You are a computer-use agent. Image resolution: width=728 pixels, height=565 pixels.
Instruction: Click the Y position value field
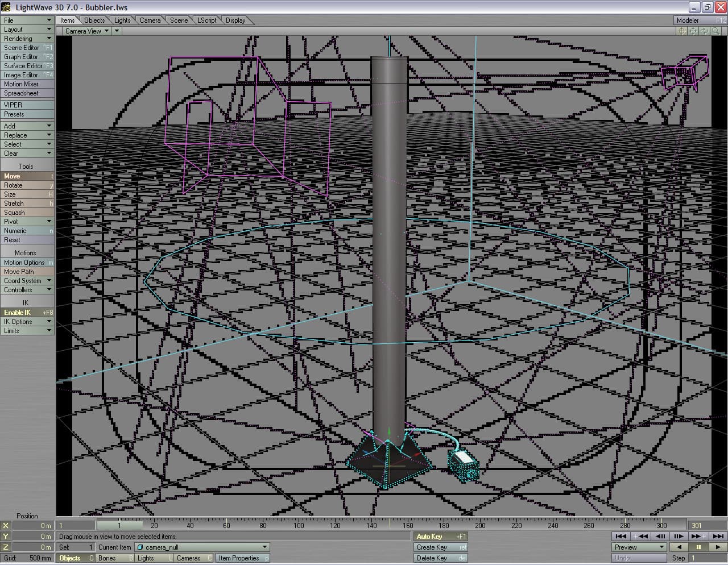coord(33,537)
